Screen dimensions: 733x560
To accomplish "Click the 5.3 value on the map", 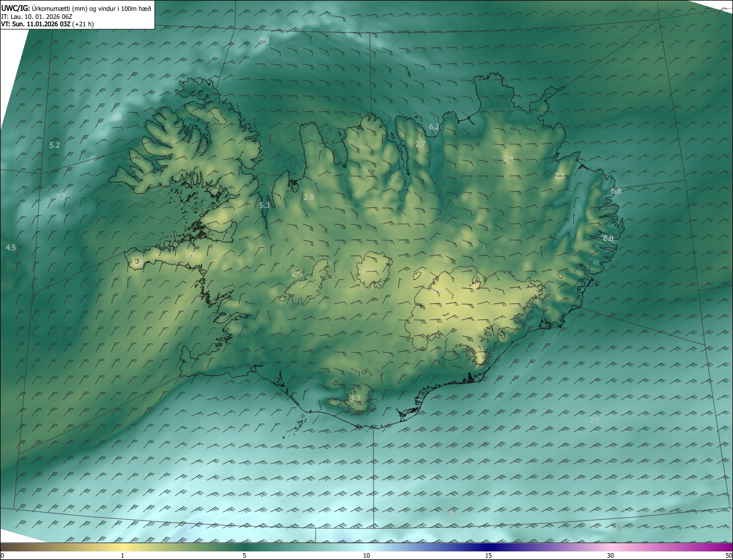I will pos(265,205).
